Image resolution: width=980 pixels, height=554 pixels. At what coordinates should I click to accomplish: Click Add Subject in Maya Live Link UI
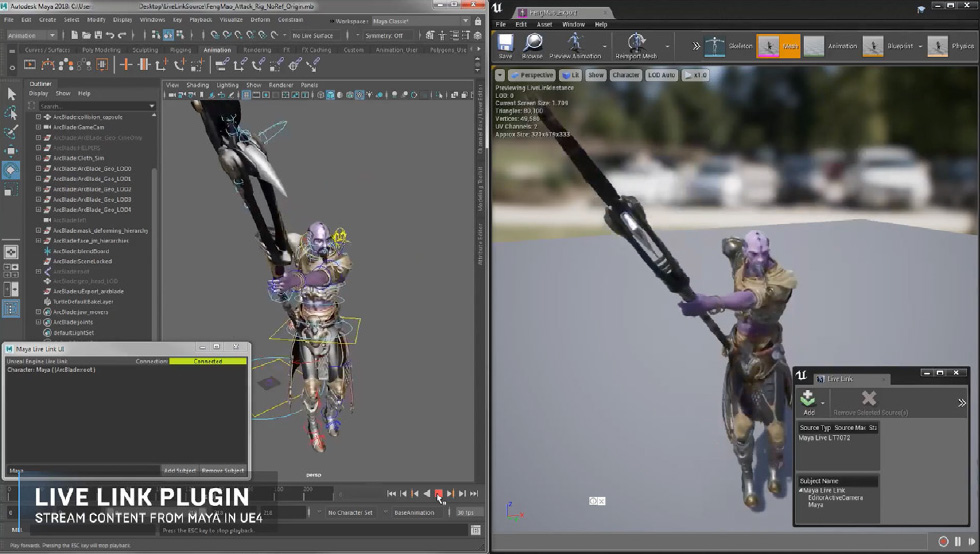[x=179, y=470]
